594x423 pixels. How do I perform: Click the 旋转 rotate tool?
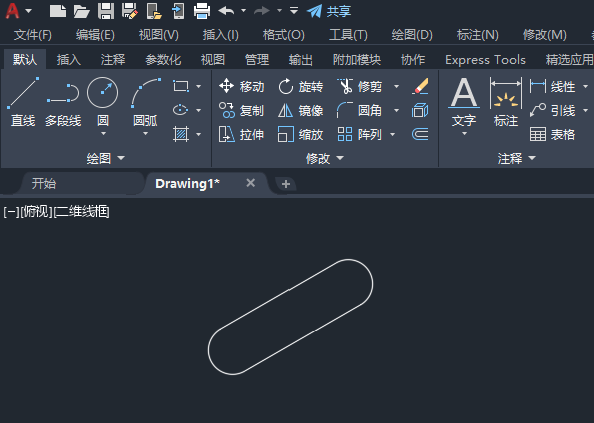click(x=300, y=86)
